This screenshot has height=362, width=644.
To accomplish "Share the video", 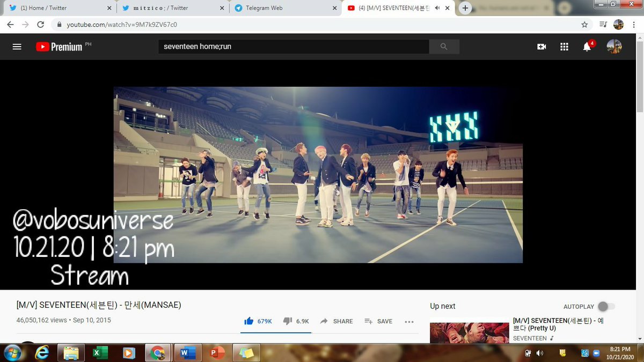I will pos(336,321).
